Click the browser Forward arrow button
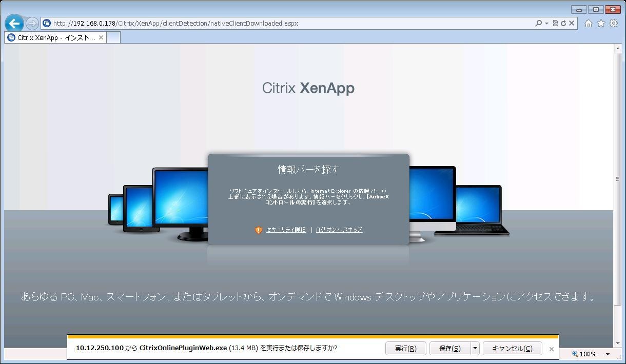 [32, 23]
